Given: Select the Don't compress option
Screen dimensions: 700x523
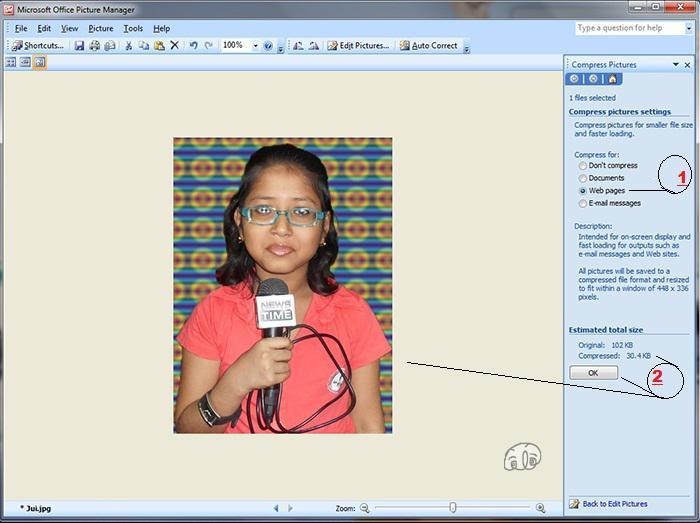Looking at the screenshot, I should click(x=582, y=166).
